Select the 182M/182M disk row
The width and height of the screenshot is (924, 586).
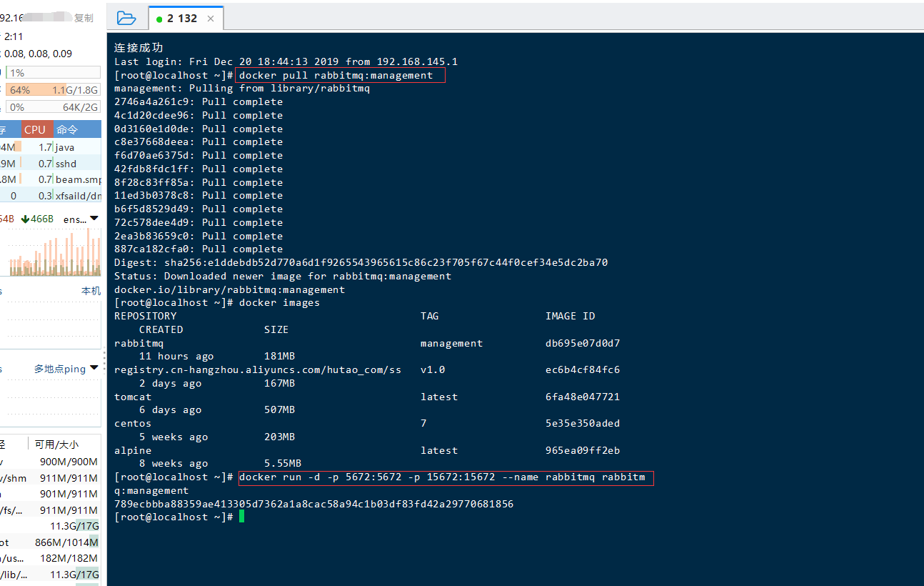tap(50, 558)
